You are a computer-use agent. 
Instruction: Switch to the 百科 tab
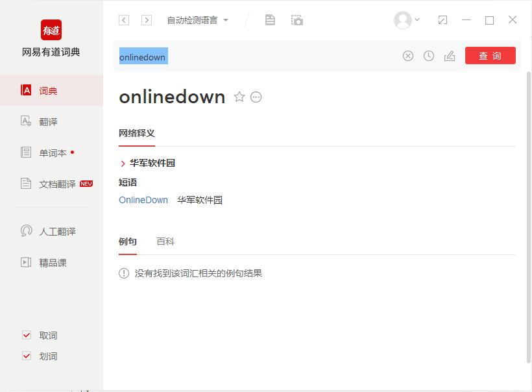164,241
